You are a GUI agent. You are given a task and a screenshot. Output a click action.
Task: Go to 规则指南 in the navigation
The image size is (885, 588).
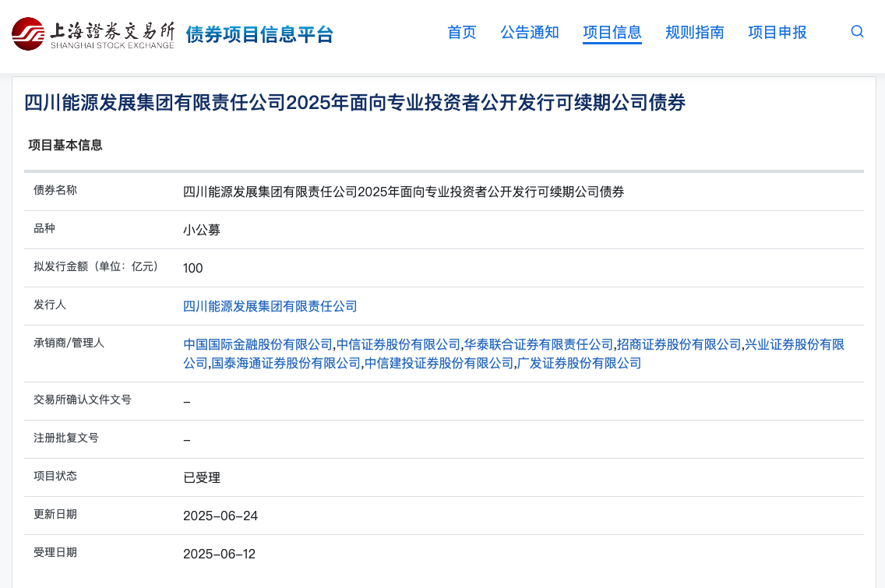click(694, 32)
